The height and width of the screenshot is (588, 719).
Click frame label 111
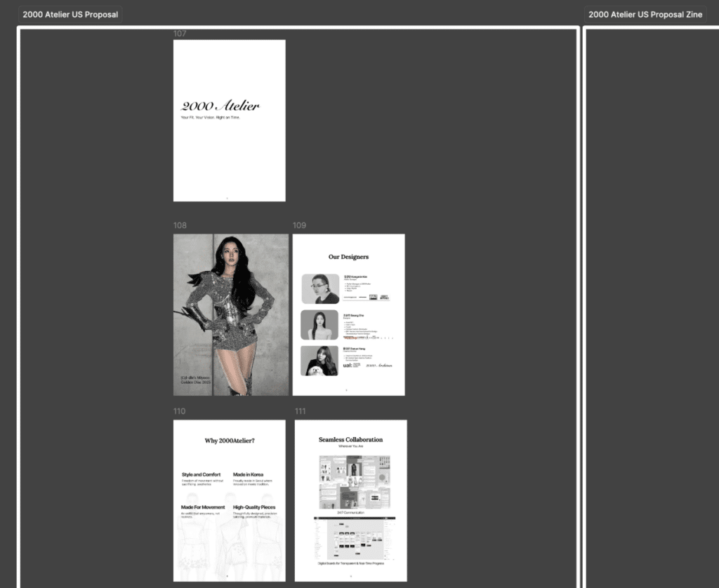pos(301,411)
